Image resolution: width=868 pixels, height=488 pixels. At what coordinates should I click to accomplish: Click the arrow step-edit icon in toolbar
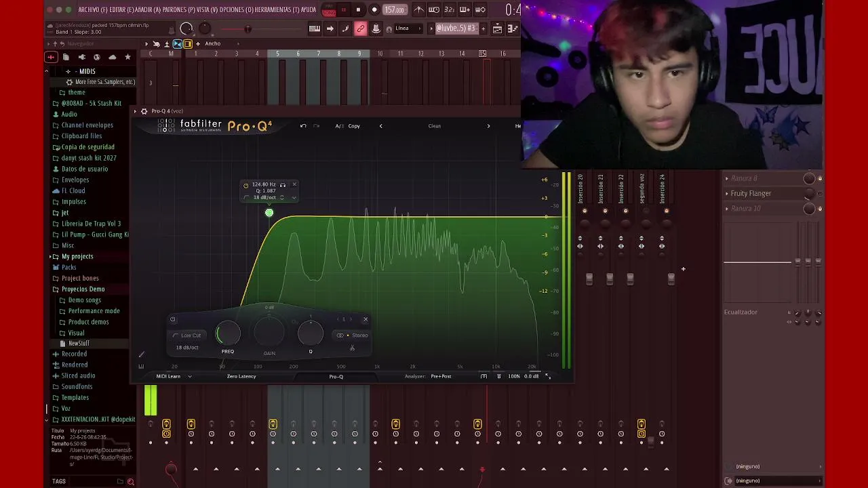point(330,28)
